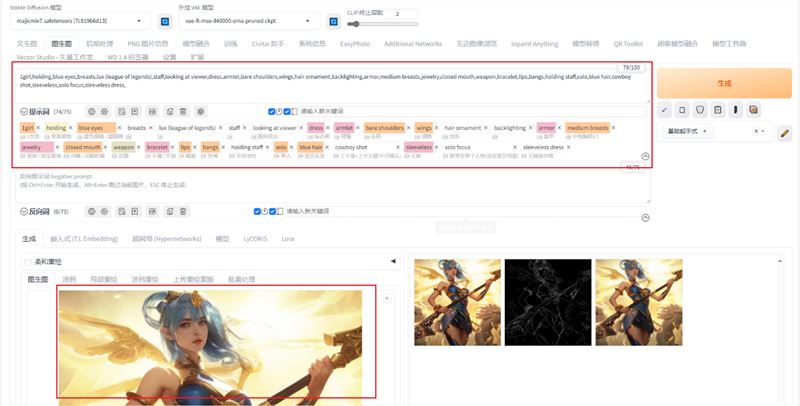Remove the 1girl tag

pyautogui.click(x=38, y=128)
